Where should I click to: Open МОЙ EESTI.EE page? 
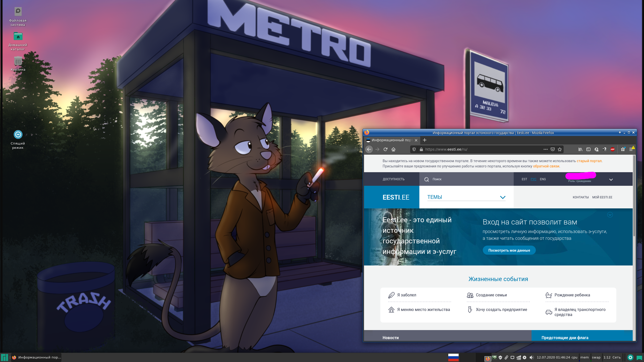click(x=602, y=197)
